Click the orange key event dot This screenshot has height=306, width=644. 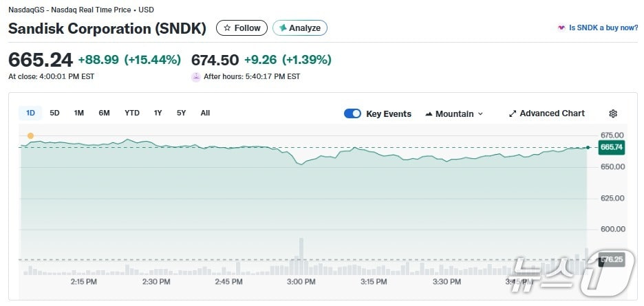point(30,136)
